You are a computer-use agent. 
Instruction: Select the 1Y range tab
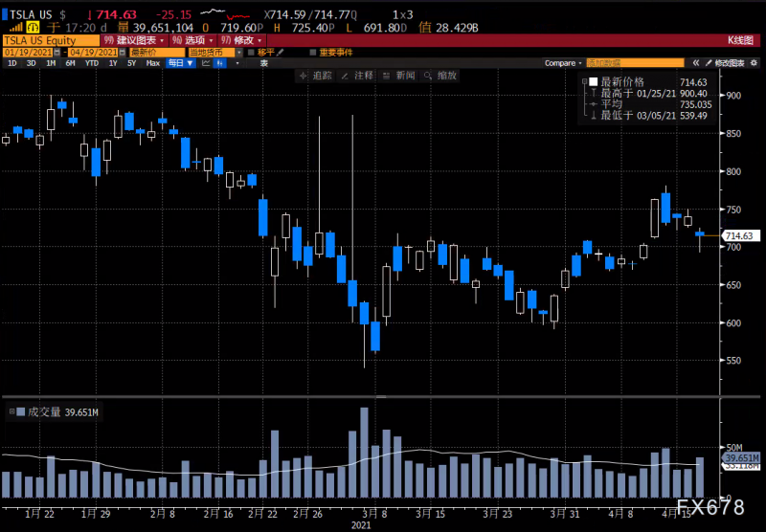pos(113,63)
